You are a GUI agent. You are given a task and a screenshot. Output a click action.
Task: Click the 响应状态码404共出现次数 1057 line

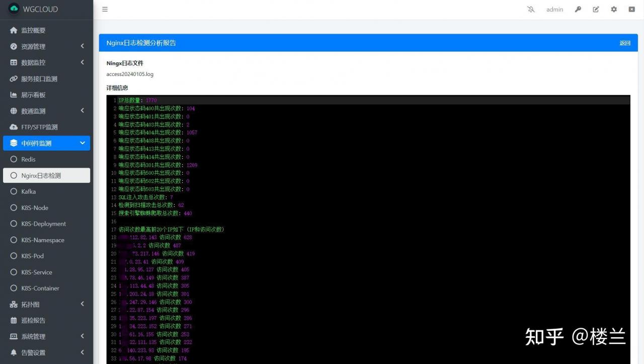[158, 132]
